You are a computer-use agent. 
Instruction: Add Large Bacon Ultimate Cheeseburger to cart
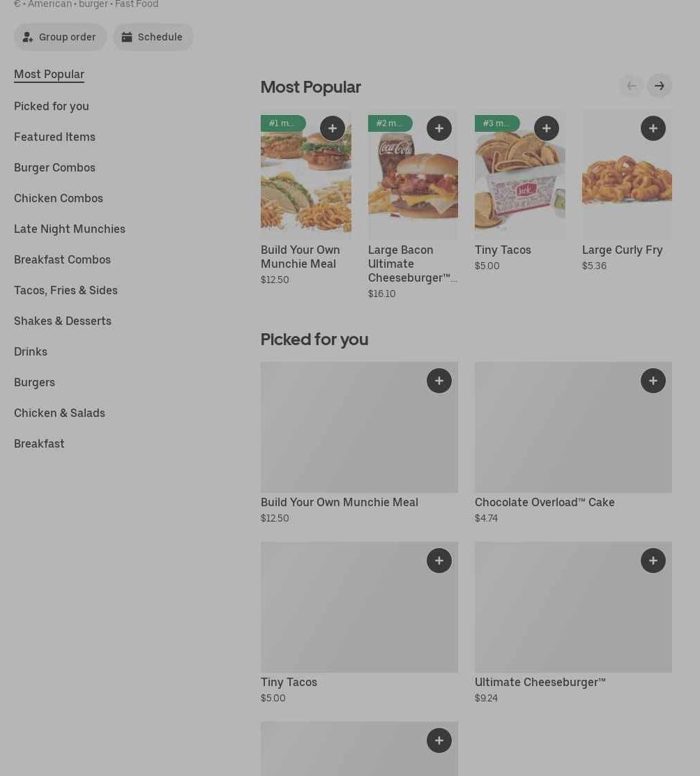point(439,128)
